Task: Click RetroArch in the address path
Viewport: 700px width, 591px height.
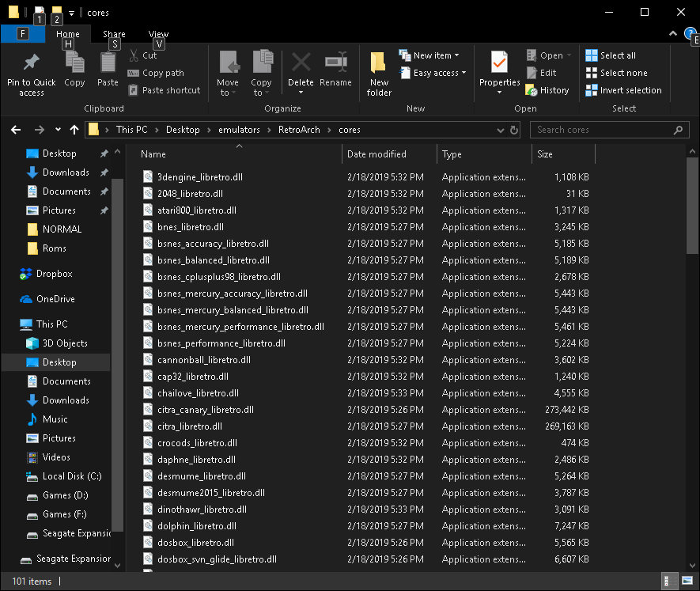Action: (x=299, y=130)
